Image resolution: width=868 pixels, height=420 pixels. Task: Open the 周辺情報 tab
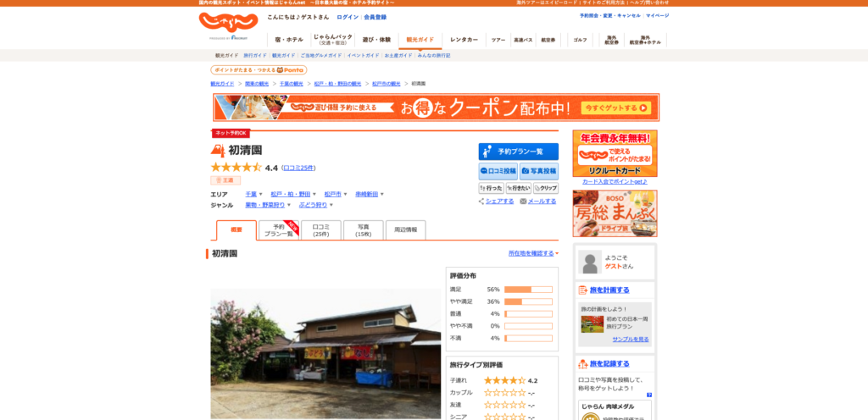tap(406, 229)
